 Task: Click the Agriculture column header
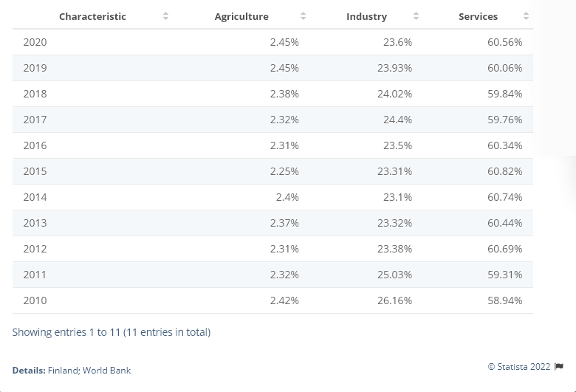pyautogui.click(x=241, y=16)
